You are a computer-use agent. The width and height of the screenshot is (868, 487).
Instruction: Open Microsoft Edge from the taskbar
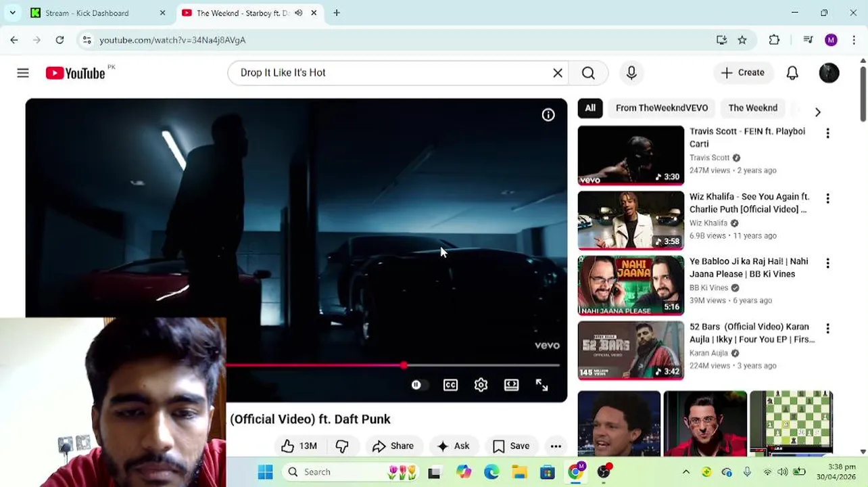coord(491,472)
